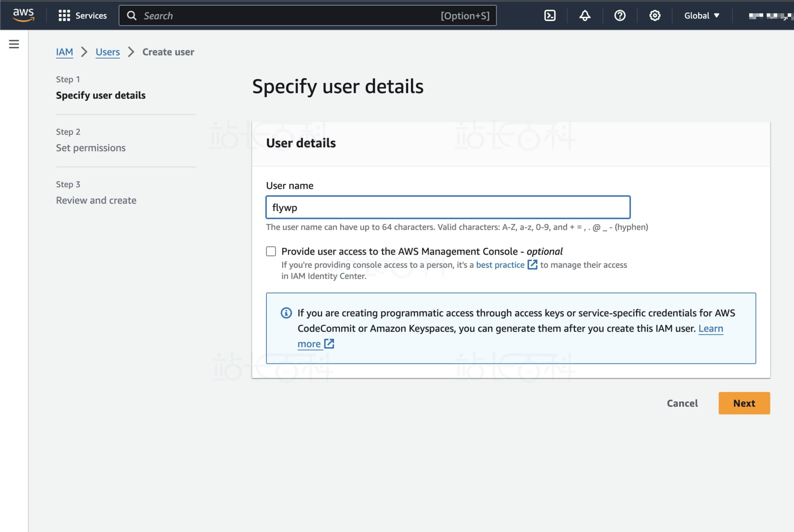Screen dimensions: 794x532
Task: Expand the Global region dropdown
Action: [701, 15]
